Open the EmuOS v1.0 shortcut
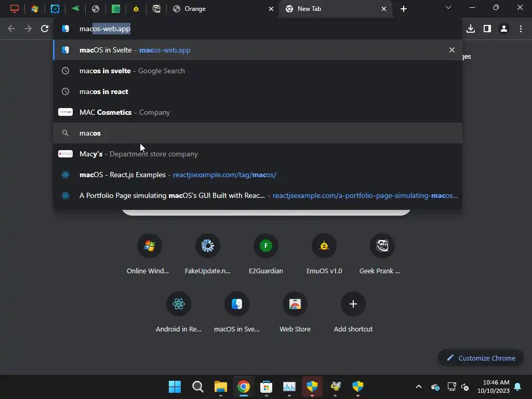This screenshot has height=399, width=532. click(324, 253)
